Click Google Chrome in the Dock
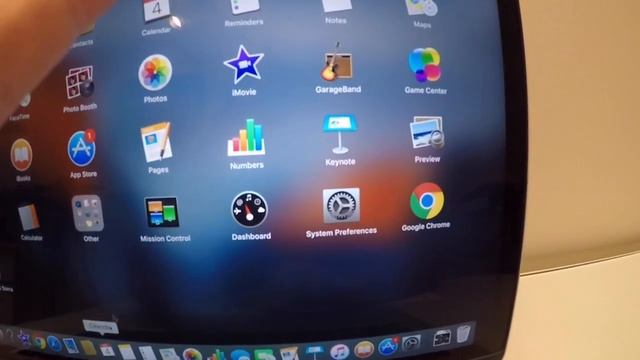 (x=39, y=343)
